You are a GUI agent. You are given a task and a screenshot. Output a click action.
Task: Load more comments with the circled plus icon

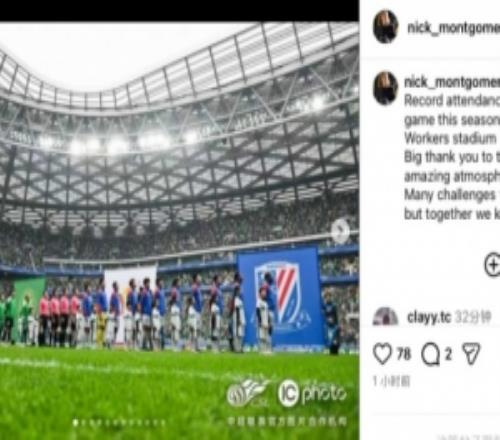[493, 265]
